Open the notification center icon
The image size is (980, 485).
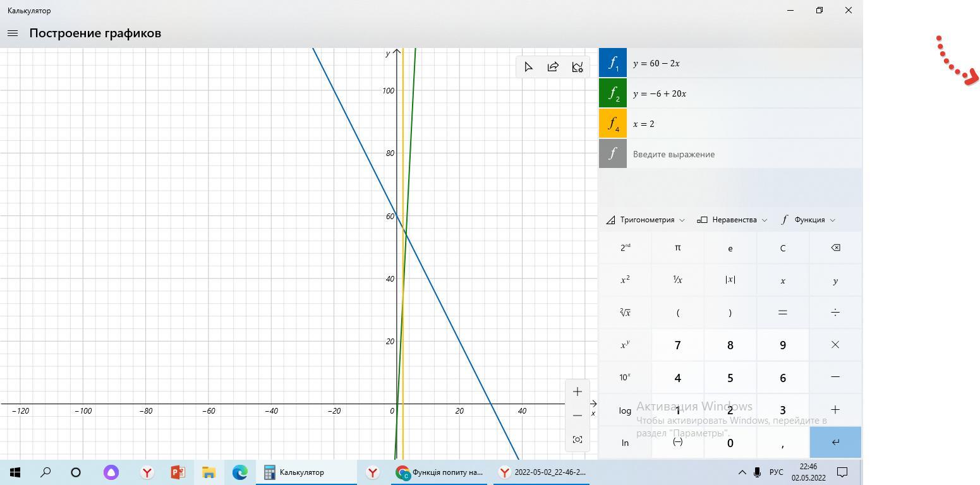(x=842, y=472)
